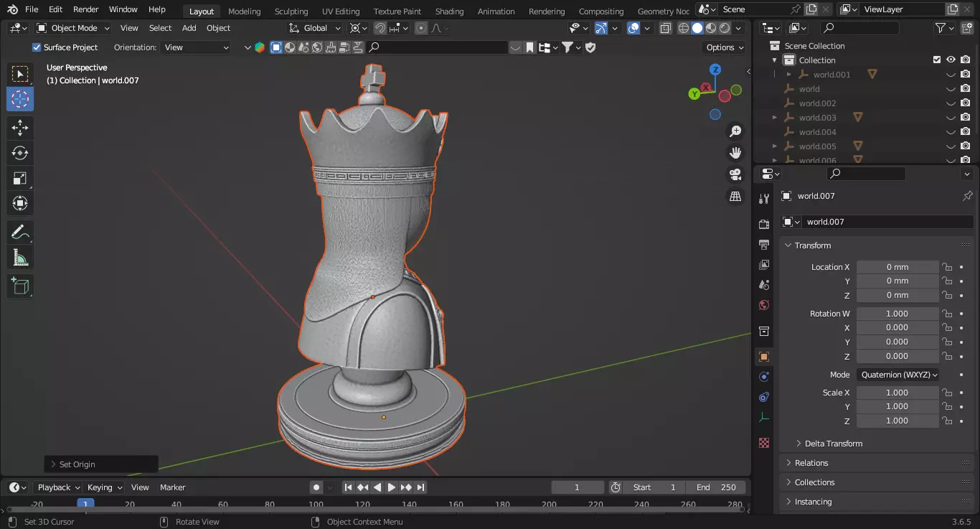The height and width of the screenshot is (529, 980).
Task: Click the current frame number field
Action: tap(578, 487)
